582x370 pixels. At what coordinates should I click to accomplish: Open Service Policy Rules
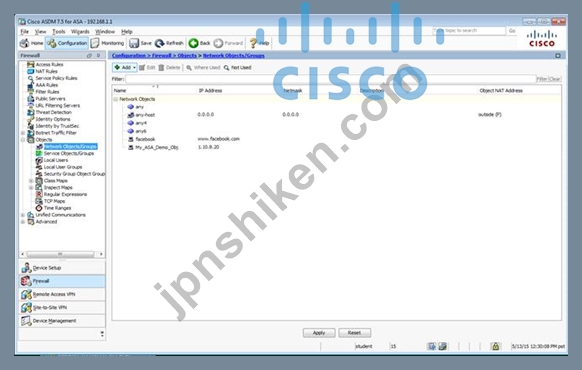56,78
